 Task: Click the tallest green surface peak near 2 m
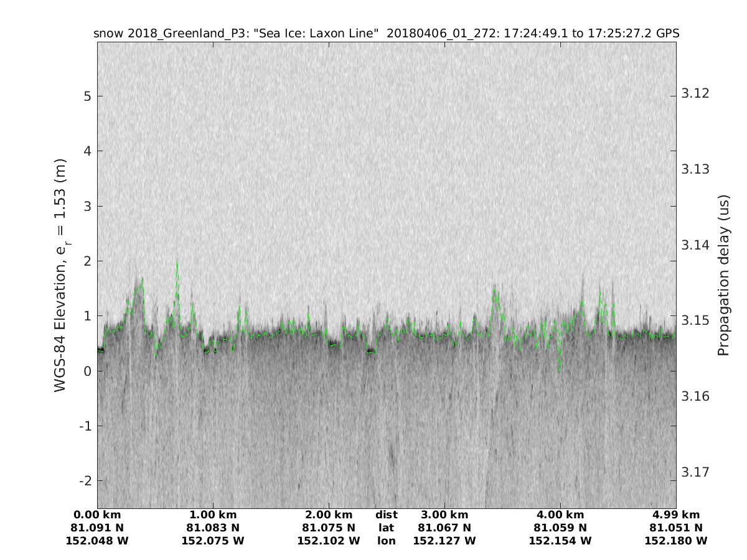point(177,264)
